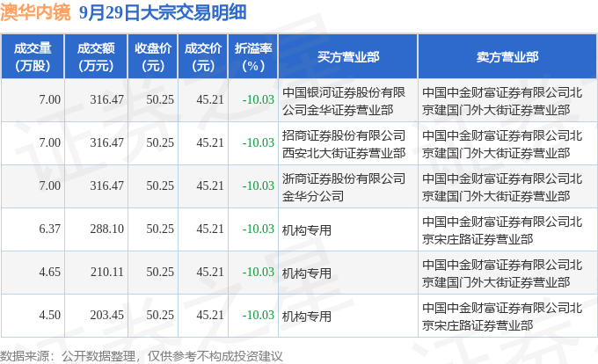Viewport: 598px width, 364px height.
Task: Click closing price 50.25 in 招商证券 row
Action: [160, 143]
